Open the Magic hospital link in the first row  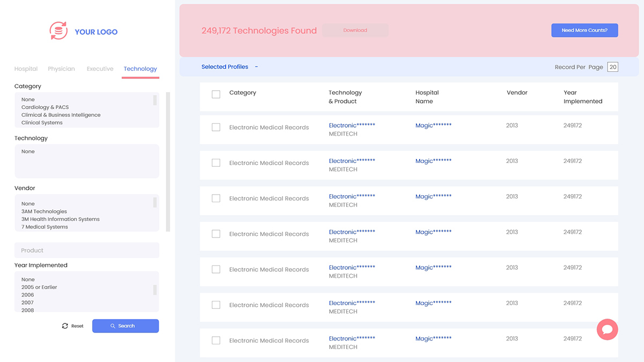click(433, 125)
